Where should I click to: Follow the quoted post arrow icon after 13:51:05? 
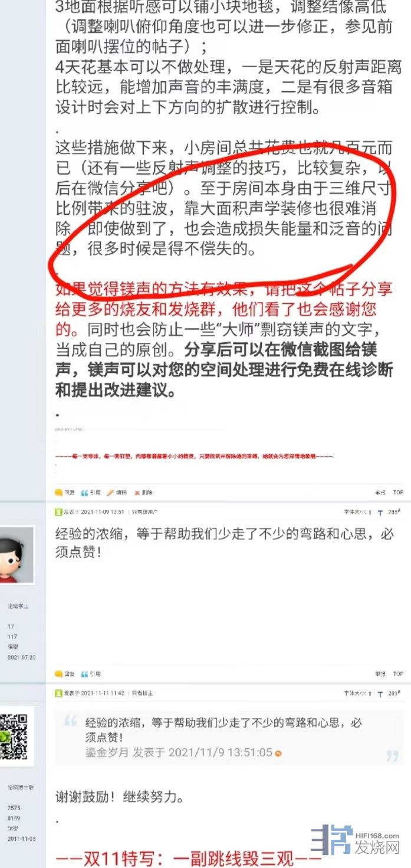tap(278, 753)
